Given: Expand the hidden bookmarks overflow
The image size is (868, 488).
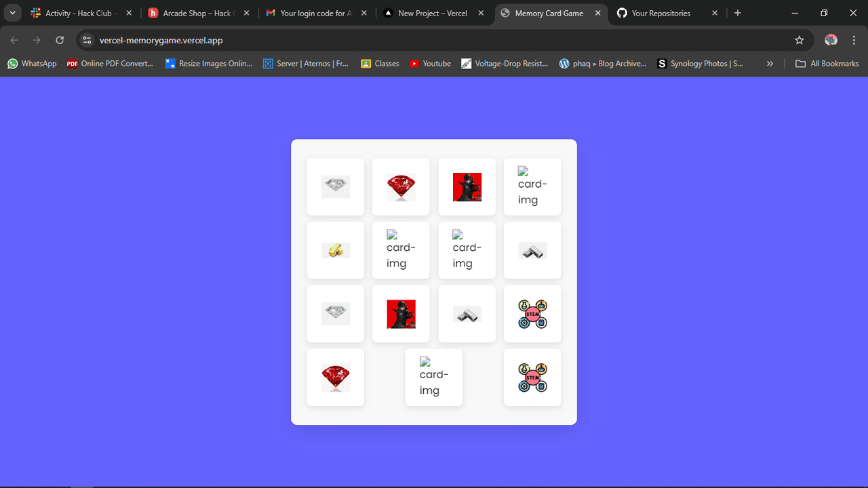Looking at the screenshot, I should (770, 64).
